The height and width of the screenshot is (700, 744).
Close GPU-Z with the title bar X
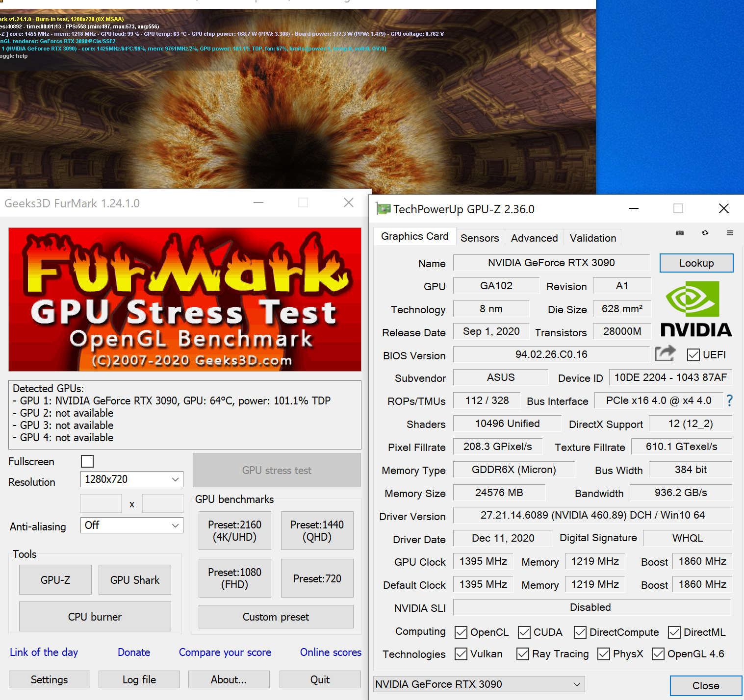723,208
